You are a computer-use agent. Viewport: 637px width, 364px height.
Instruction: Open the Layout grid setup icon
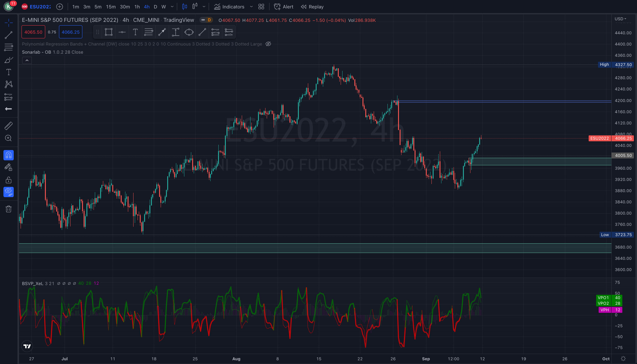tap(261, 7)
